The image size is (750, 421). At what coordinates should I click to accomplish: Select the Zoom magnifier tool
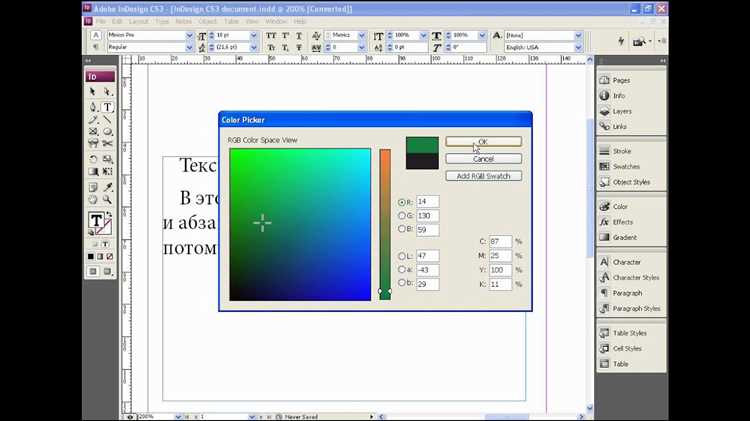107,199
